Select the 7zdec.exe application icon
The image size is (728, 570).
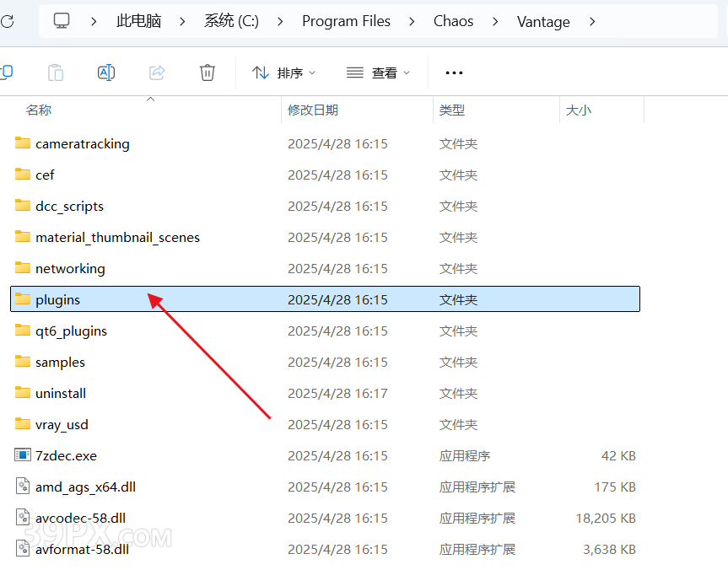click(x=23, y=454)
